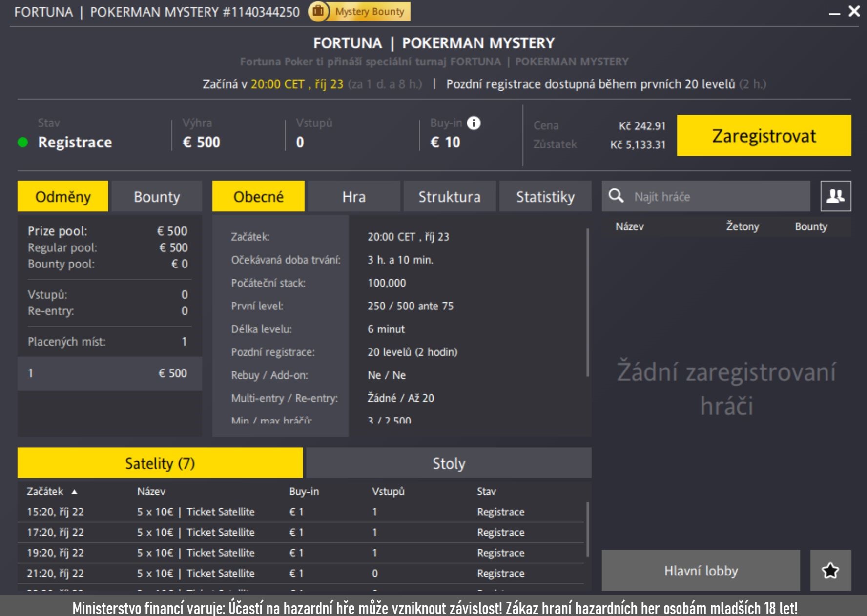The image size is (867, 616).
Task: Show the Statistiky tab
Action: [545, 197]
